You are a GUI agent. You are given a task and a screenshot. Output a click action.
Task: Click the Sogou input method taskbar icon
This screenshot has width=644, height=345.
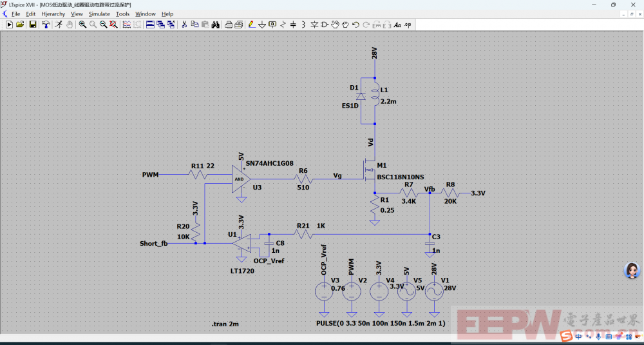(566, 337)
